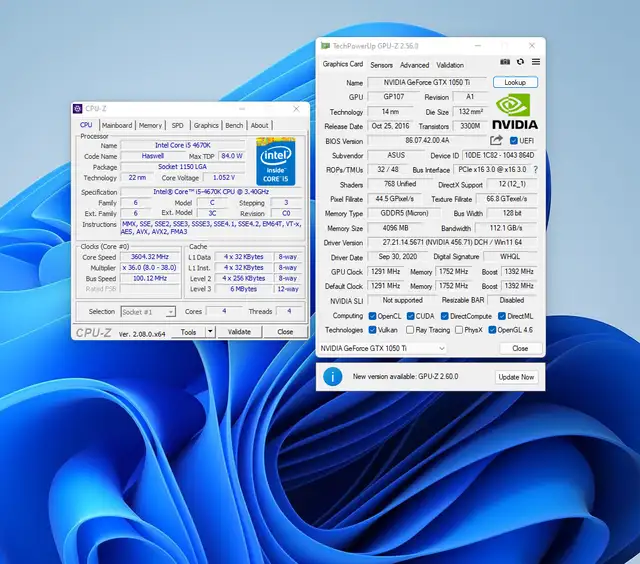Click the Driver Version field in GPU-Z

(452, 242)
